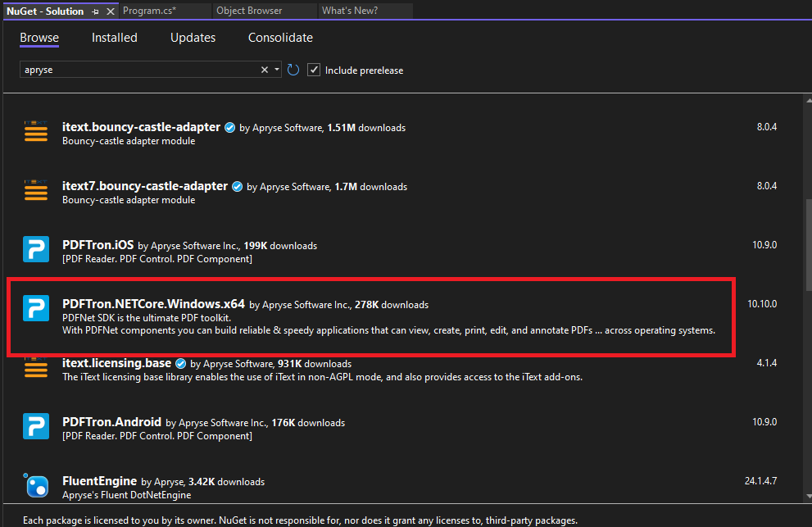Clear the apryse search text with X
Viewport: 812px width, 527px height.
(264, 70)
